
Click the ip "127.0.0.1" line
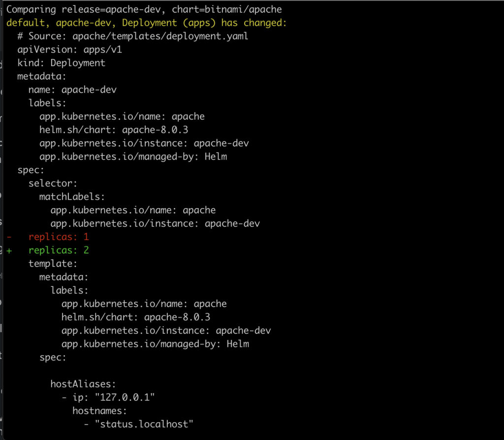click(x=108, y=398)
